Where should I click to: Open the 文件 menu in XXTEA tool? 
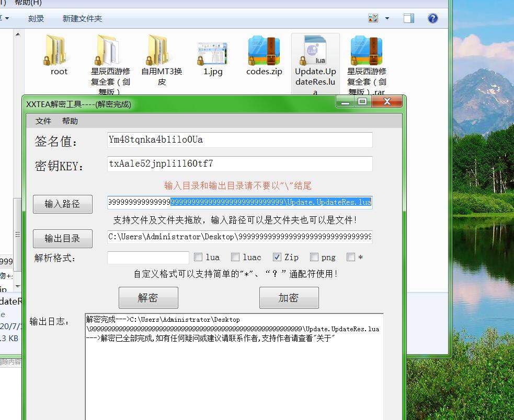[x=43, y=121]
